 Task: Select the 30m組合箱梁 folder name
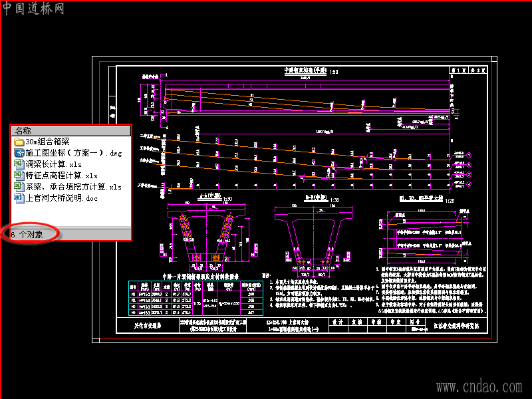tap(47, 142)
